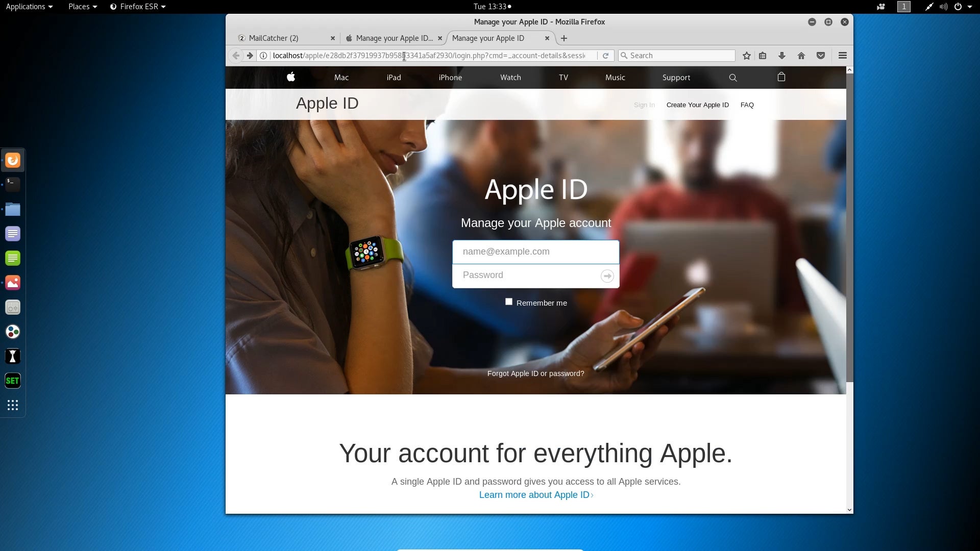The image size is (980, 551).
Task: Click the sign-in arrow in Password field
Action: click(607, 276)
